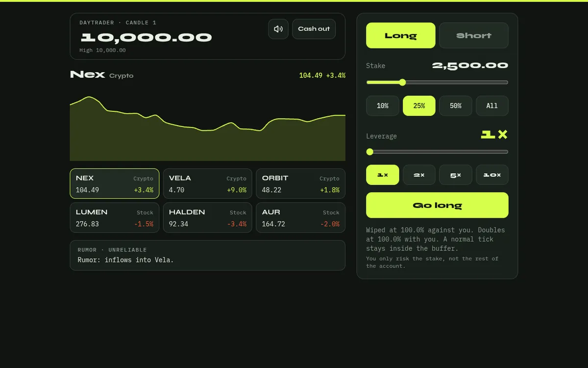Screen dimensions: 588x368
Task: Click the Wiped at 100.0% explanation text
Action: [435, 239]
